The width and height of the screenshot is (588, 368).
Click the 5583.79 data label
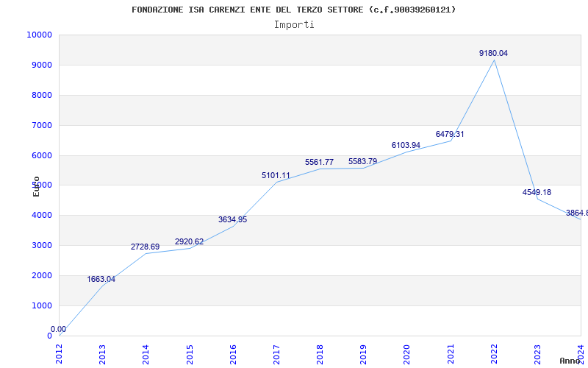tap(362, 161)
